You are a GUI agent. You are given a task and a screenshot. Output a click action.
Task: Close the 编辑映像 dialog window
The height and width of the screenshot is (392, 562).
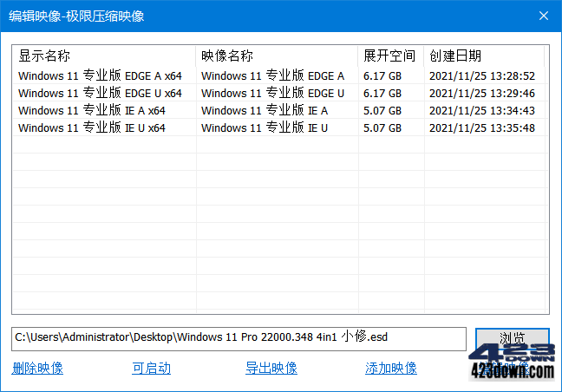point(544,16)
